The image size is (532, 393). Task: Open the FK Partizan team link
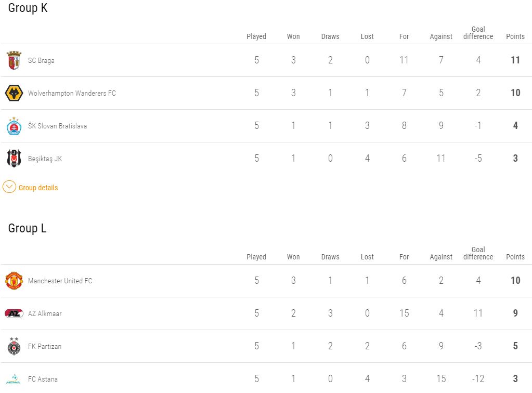(45, 346)
